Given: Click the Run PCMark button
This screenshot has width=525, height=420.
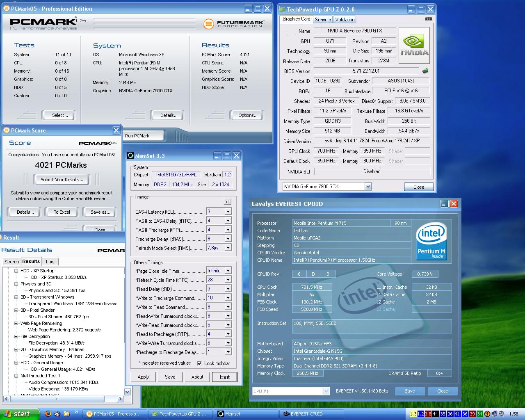Looking at the screenshot, I should (x=144, y=136).
